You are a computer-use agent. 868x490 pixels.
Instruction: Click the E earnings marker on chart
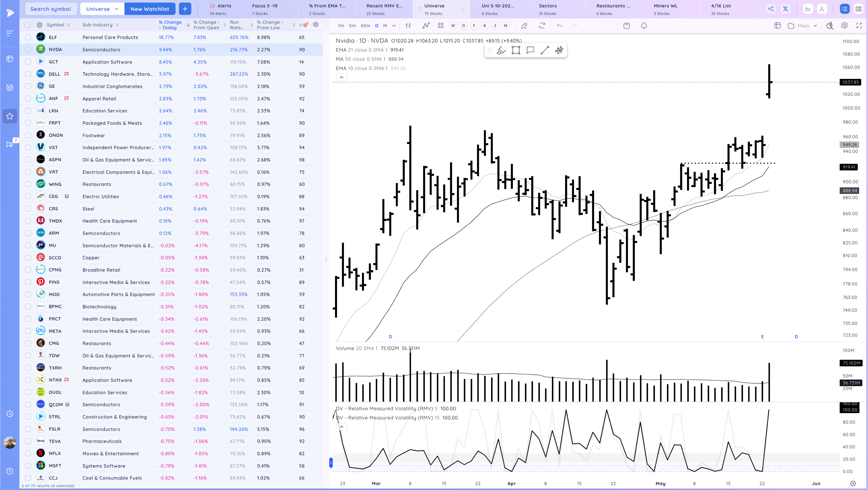tap(762, 337)
